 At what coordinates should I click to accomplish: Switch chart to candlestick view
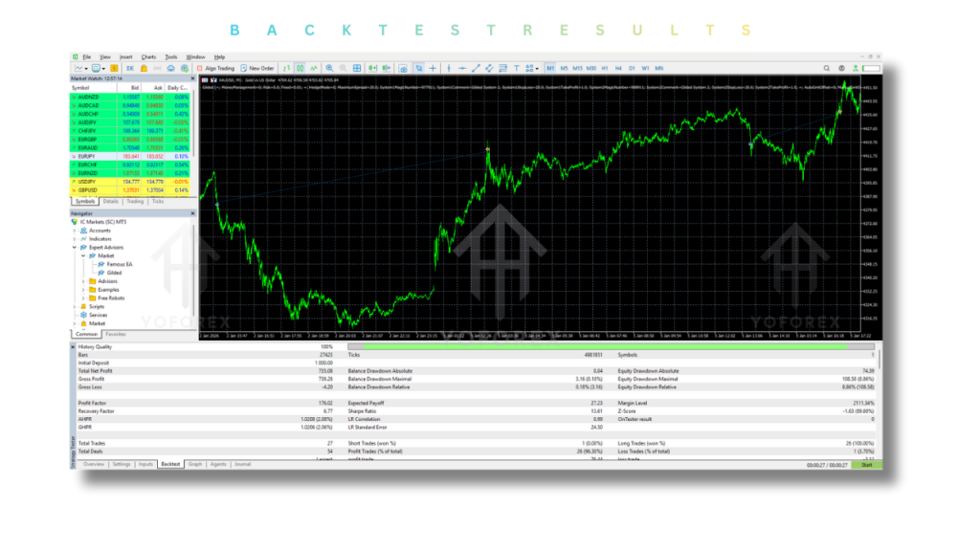pyautogui.click(x=301, y=69)
